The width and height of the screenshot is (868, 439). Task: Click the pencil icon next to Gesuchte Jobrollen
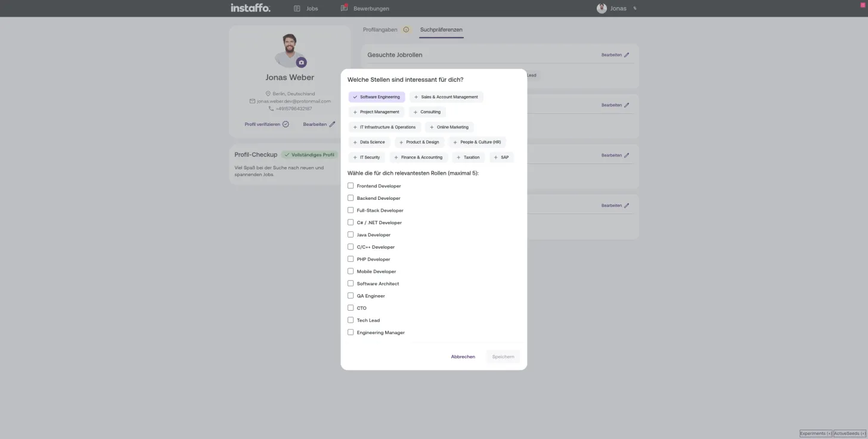tap(627, 55)
